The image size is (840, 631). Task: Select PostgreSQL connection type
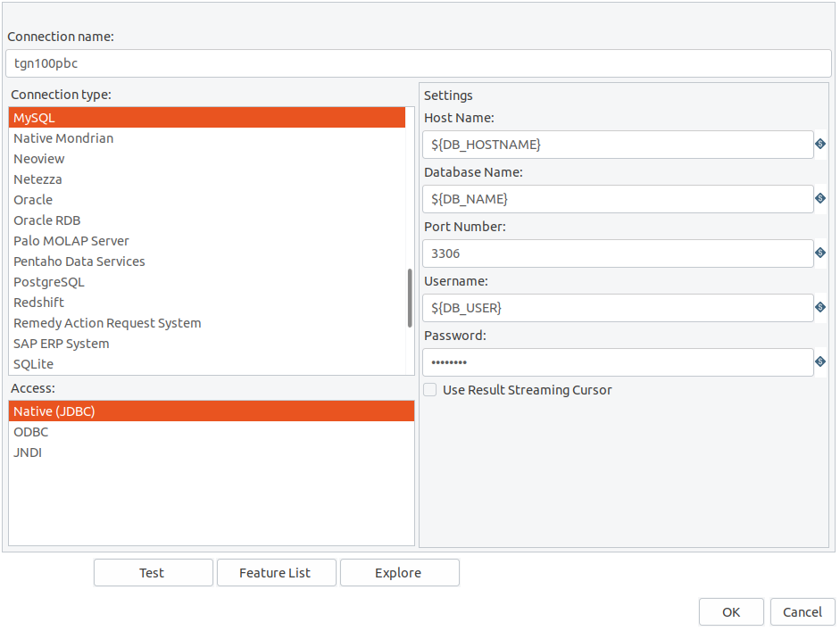[x=207, y=282]
